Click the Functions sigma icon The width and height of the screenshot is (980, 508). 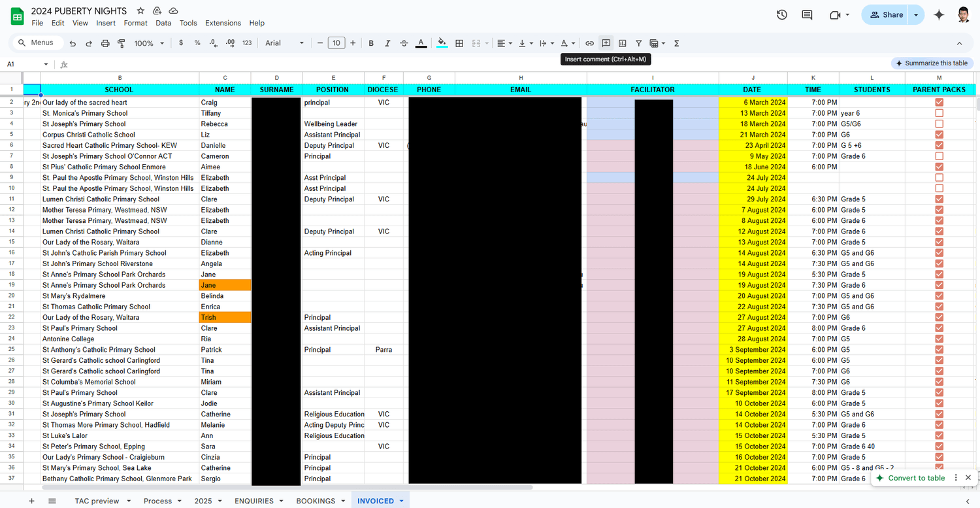point(676,43)
